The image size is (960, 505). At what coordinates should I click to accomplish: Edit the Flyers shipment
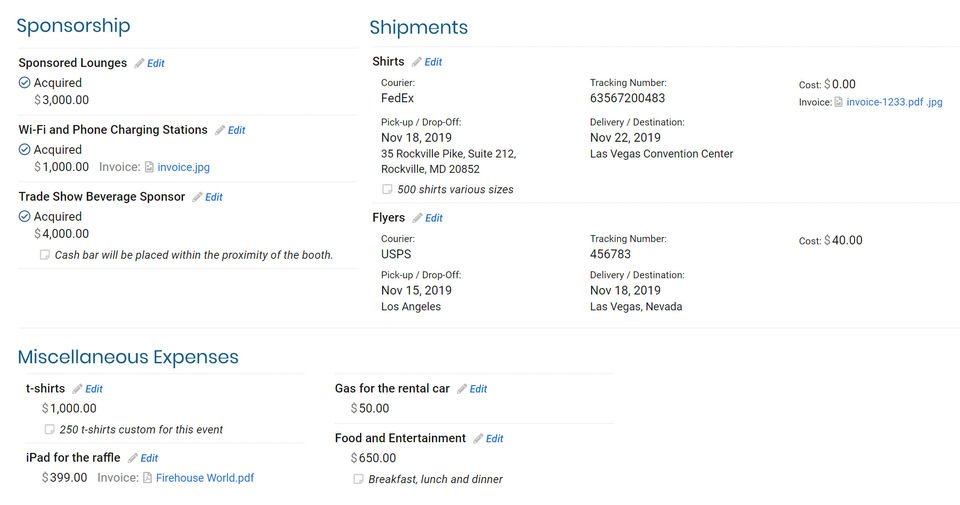coord(434,218)
